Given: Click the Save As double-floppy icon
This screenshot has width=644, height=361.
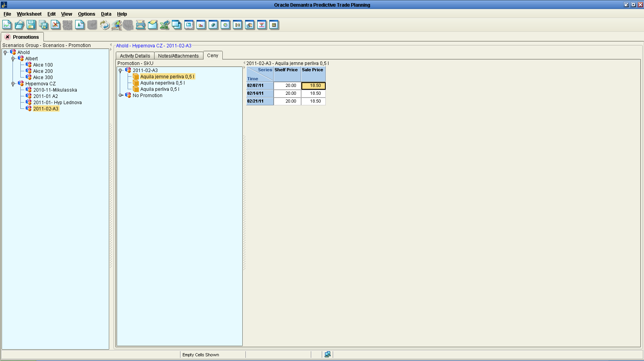Looking at the screenshot, I should click(43, 25).
